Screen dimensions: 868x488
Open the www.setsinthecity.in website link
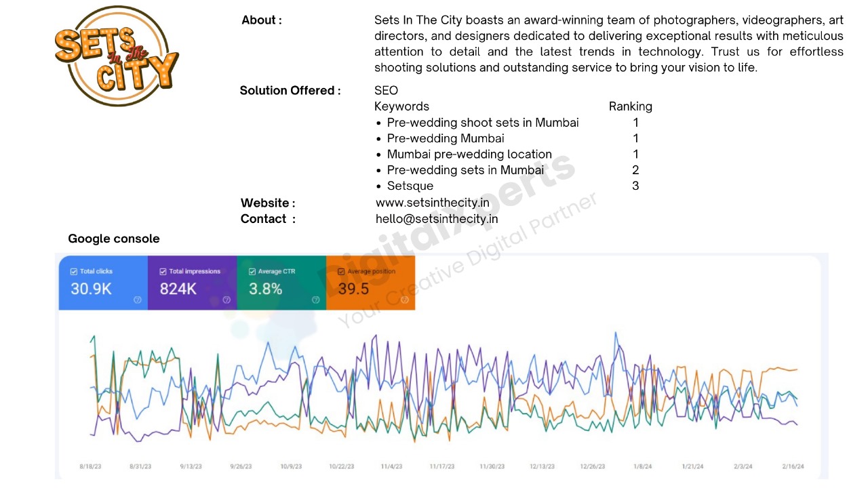(432, 203)
